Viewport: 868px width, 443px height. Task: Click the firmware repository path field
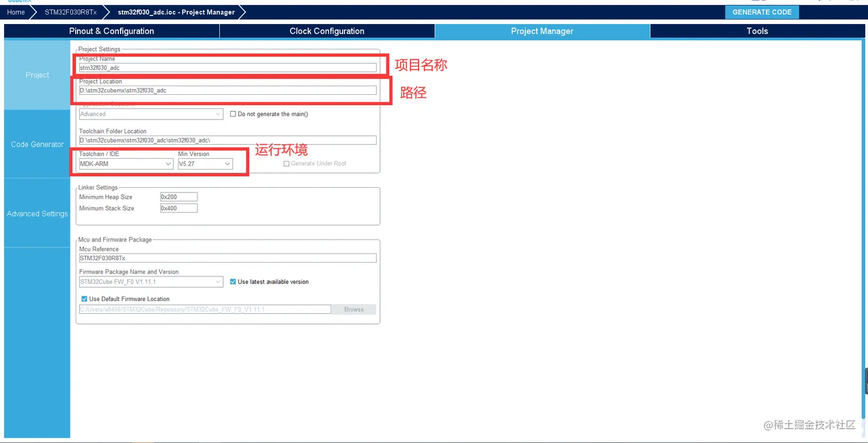click(205, 309)
